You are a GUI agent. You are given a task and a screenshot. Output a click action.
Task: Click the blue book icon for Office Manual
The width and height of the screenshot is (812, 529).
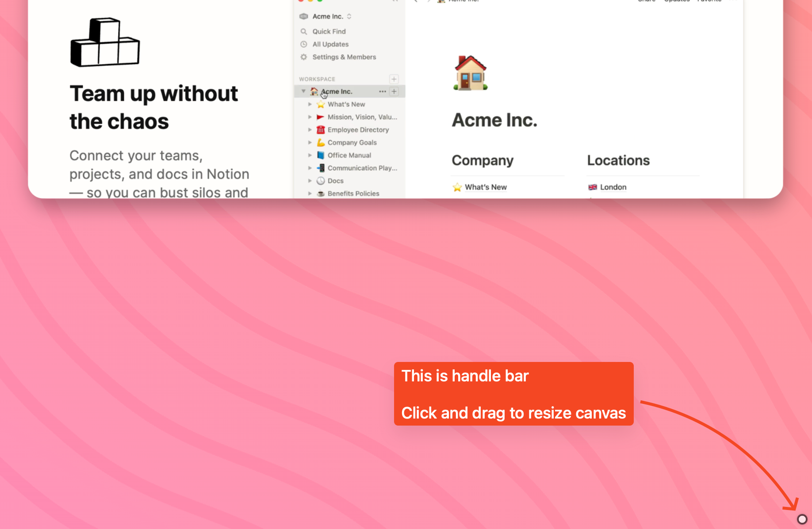click(321, 155)
